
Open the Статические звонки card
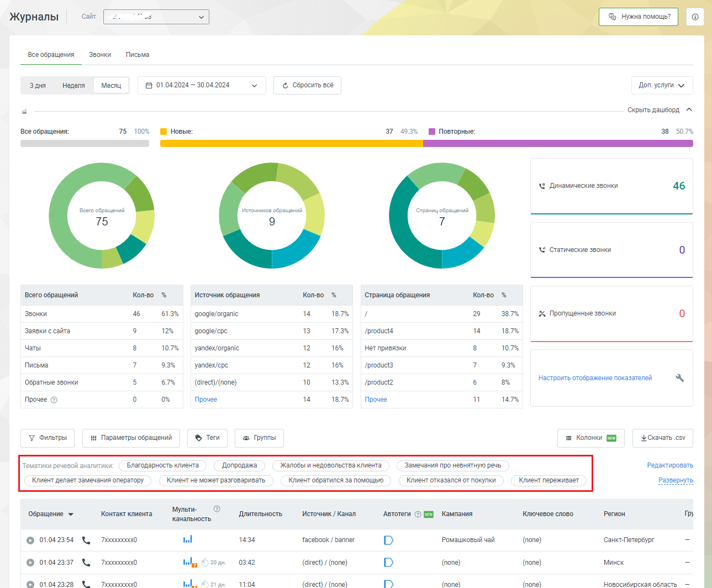tap(611, 250)
